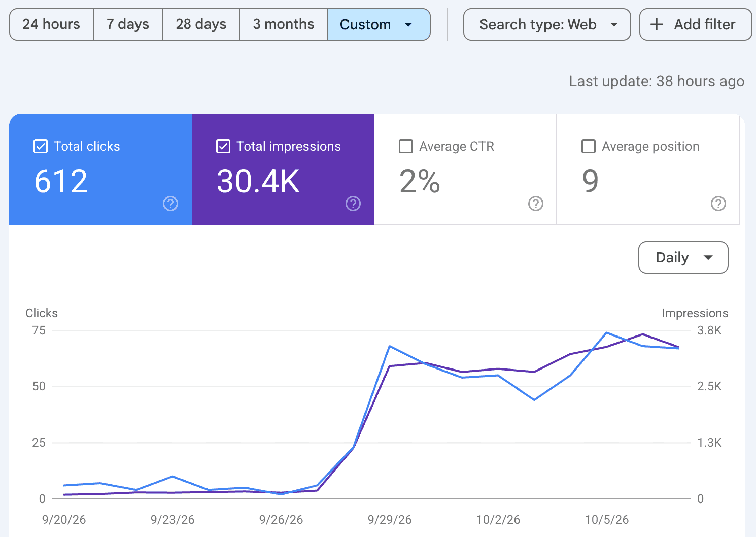The image size is (756, 537).
Task: Click the 2% average CTR value
Action: (x=420, y=181)
